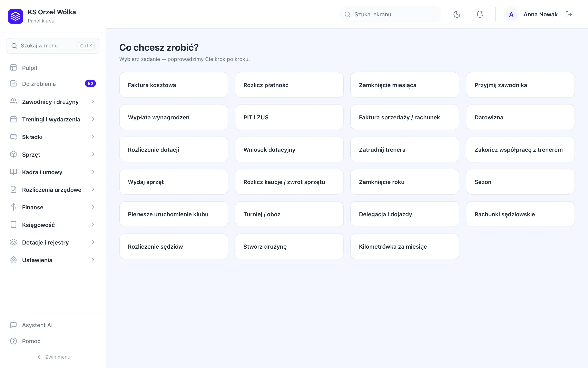Open the Stwórz drużynę card
The image size is (588, 368).
tap(289, 247)
